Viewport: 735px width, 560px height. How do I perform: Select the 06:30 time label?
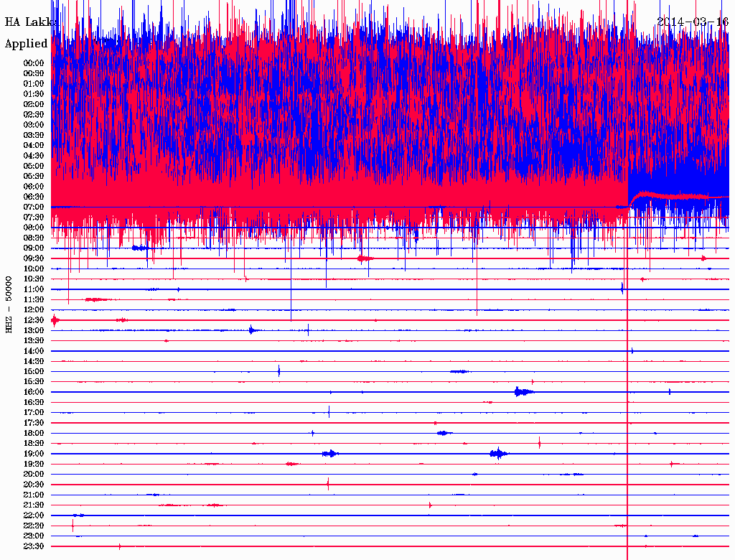pyautogui.click(x=34, y=197)
